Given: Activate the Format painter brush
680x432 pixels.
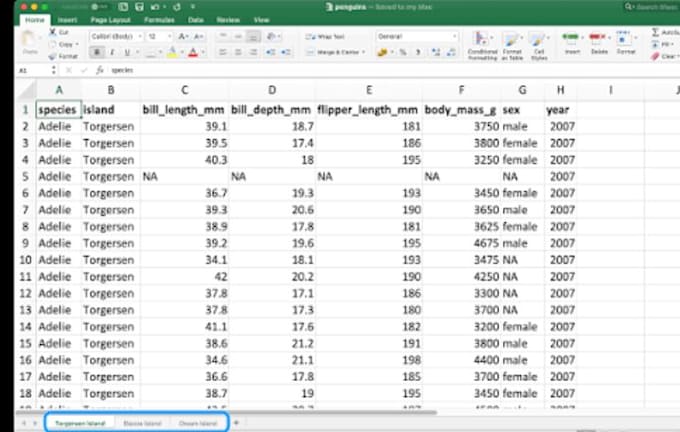Looking at the screenshot, I should tap(63, 56).
